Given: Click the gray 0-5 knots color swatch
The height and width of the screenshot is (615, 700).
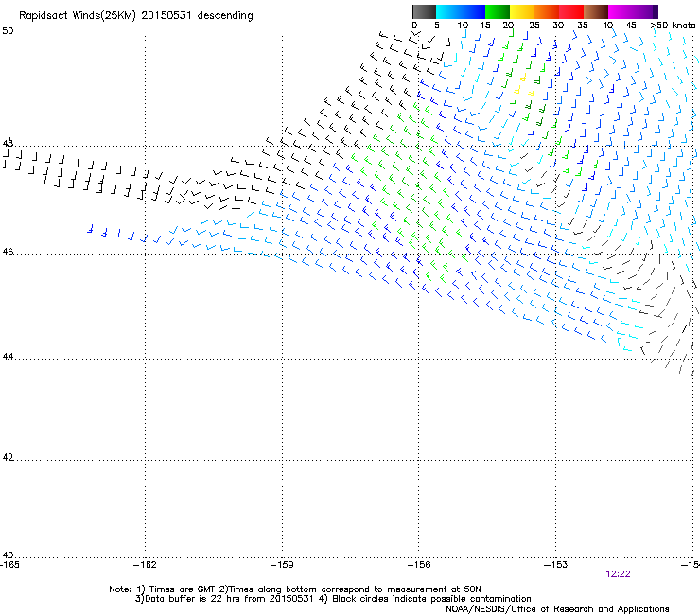Looking at the screenshot, I should [424, 11].
